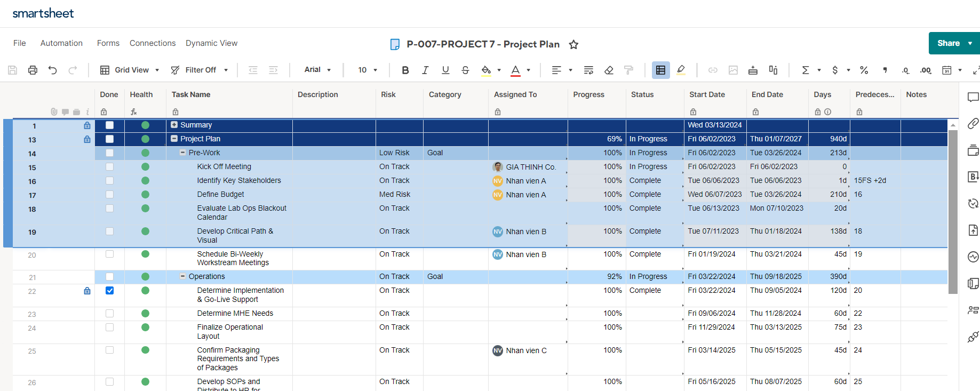The height and width of the screenshot is (391, 980).
Task: Check Done box for Kick Off Meeting
Action: 109,166
